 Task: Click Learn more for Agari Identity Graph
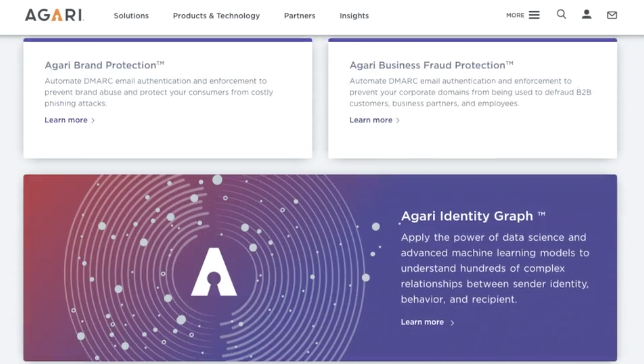(422, 322)
